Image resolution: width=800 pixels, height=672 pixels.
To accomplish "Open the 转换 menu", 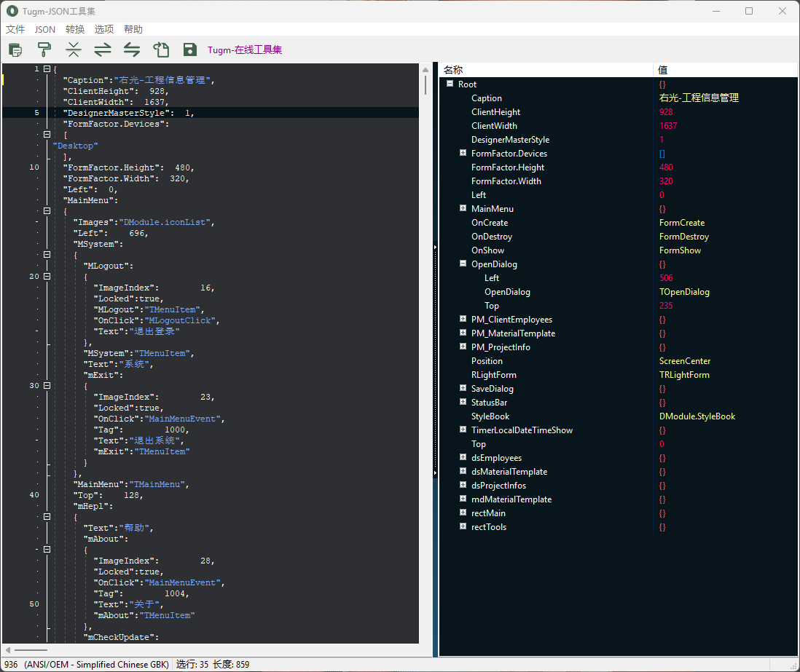I will (x=74, y=29).
